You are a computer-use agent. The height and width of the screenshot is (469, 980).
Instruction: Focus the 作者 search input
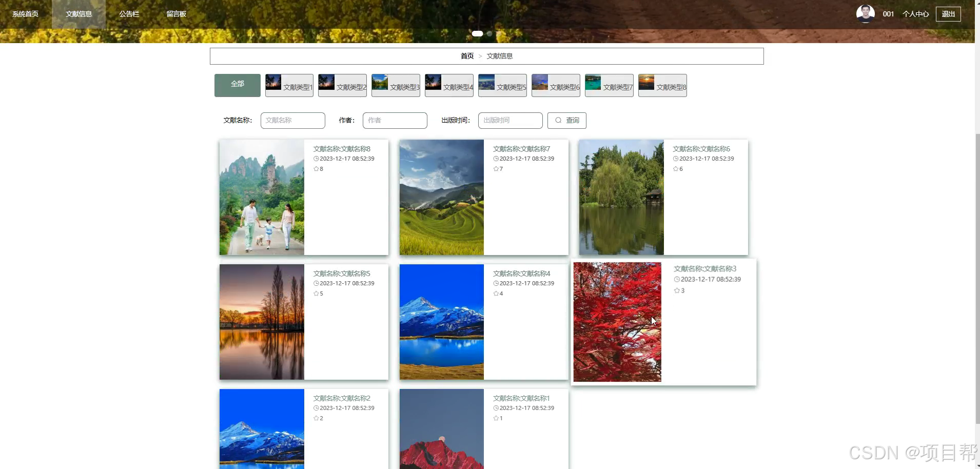click(395, 120)
